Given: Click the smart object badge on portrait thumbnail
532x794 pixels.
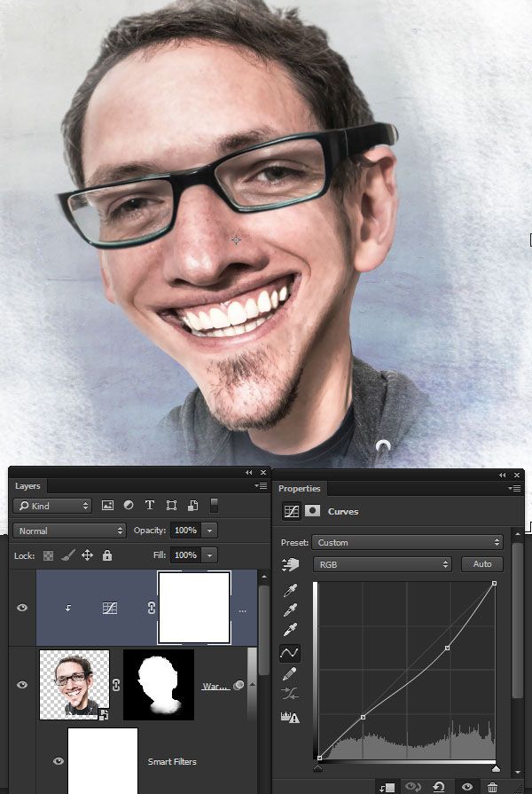Looking at the screenshot, I should [x=104, y=714].
